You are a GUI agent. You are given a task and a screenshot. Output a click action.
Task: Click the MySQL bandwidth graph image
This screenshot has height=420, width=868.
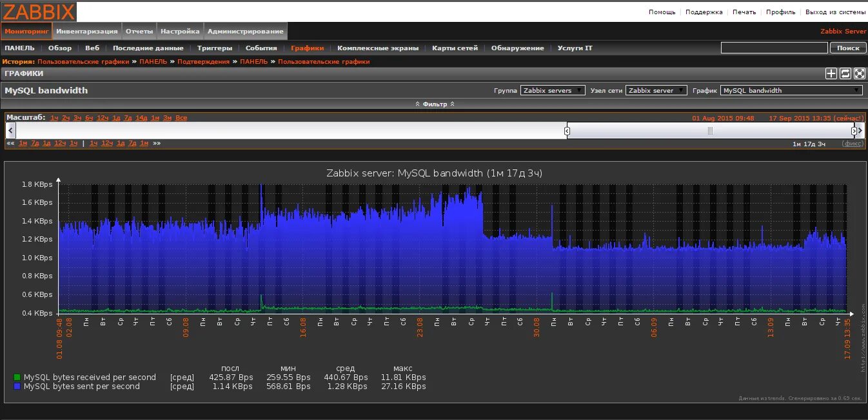coord(434,282)
